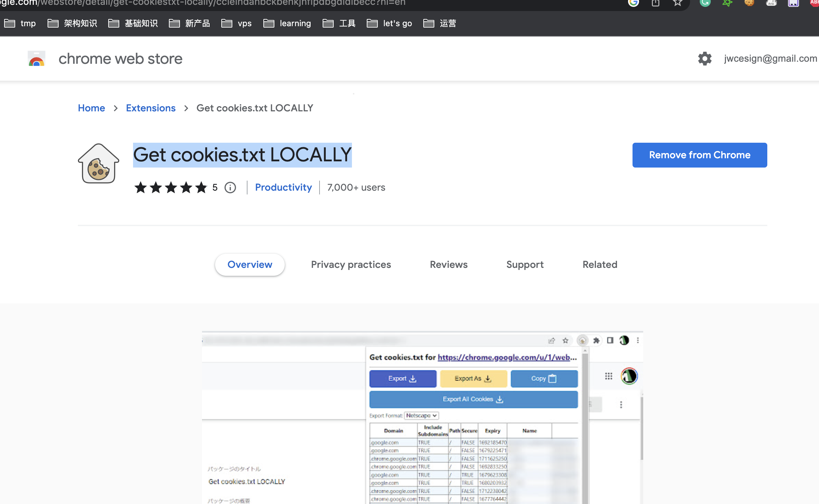Open the 工具 bookmarks folder
The image size is (819, 504).
[339, 23]
